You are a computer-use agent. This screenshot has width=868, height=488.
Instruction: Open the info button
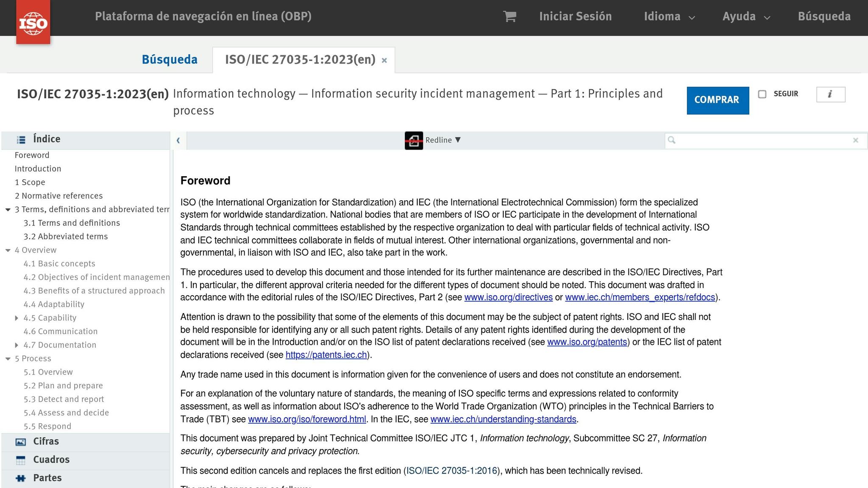pyautogui.click(x=831, y=94)
